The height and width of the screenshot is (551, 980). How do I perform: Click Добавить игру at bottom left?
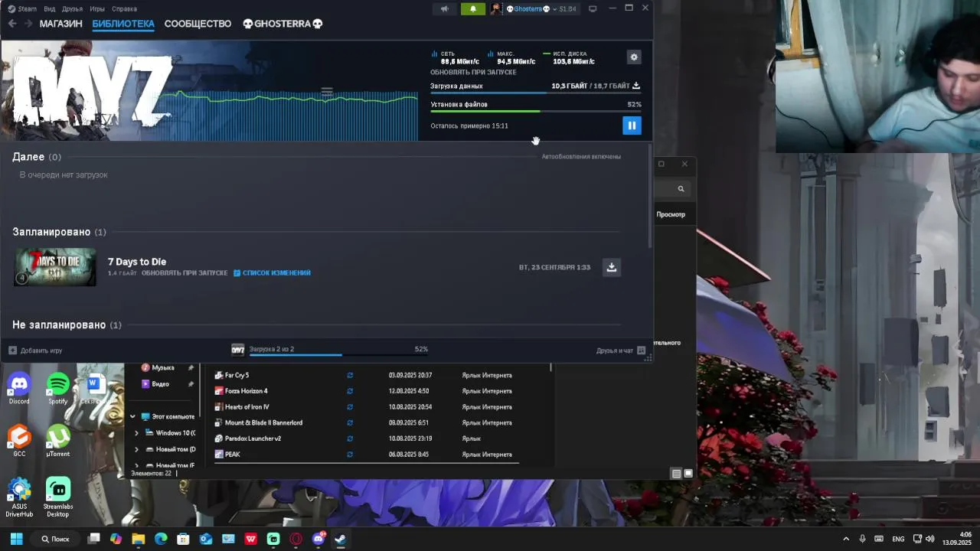coord(35,350)
